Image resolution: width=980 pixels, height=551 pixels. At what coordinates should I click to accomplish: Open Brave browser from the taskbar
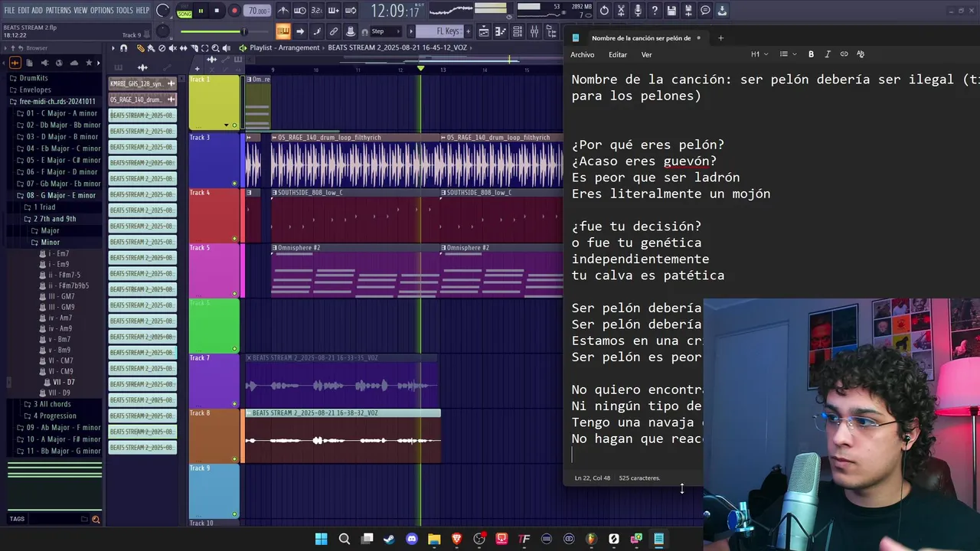pos(457,539)
